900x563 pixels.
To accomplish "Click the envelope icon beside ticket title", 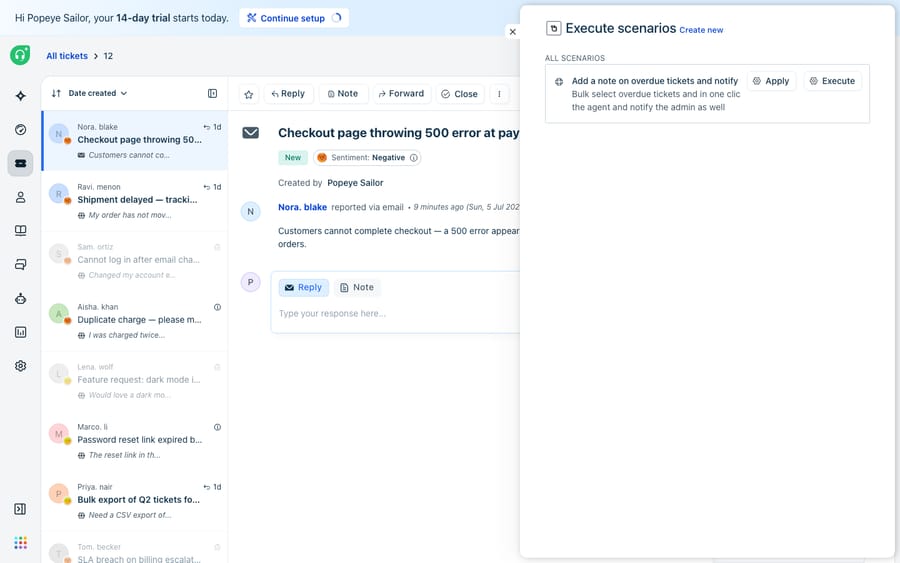I will 250,133.
